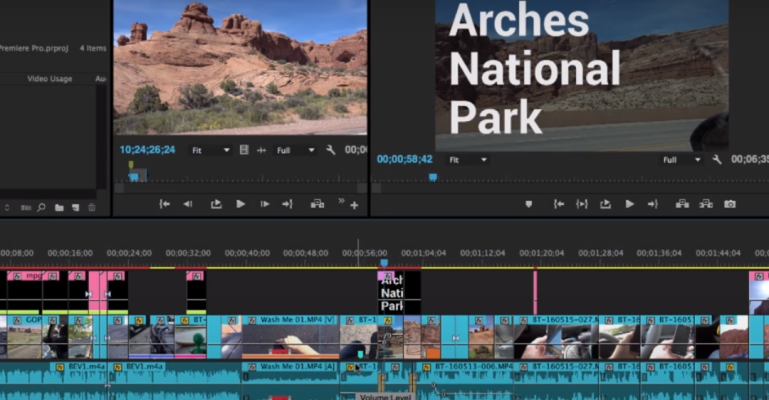Open Program monitor wrench settings
Image resolution: width=769 pixels, height=400 pixels.
(717, 160)
